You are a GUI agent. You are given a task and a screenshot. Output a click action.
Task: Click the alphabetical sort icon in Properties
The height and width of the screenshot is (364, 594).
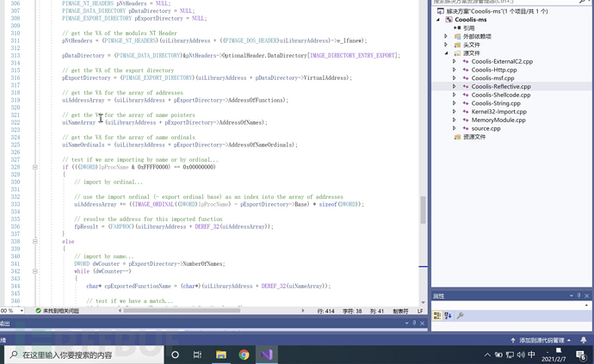click(449, 316)
